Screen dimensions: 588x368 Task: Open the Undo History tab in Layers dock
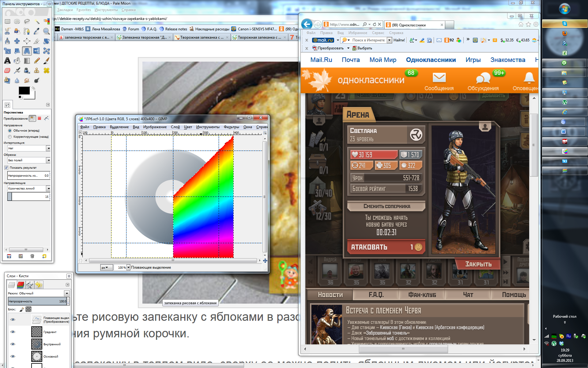pos(39,285)
